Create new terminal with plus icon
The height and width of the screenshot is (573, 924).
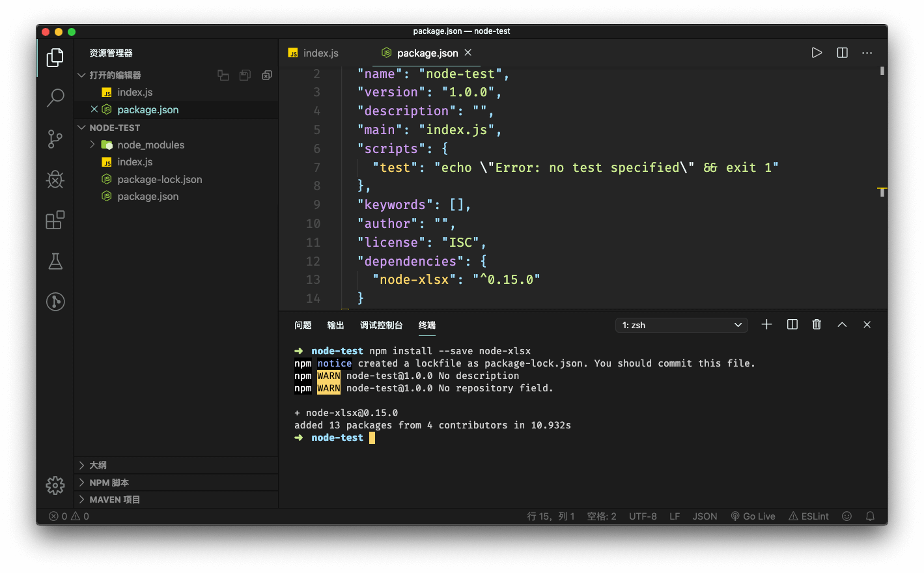click(766, 324)
